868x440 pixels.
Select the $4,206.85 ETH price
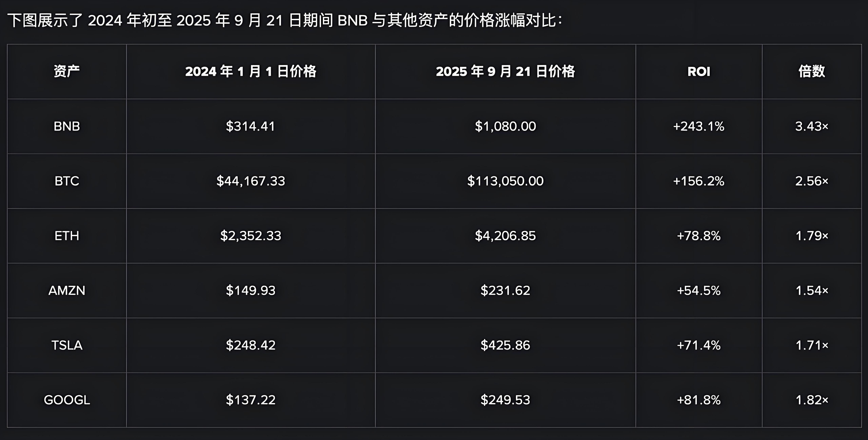coord(505,235)
